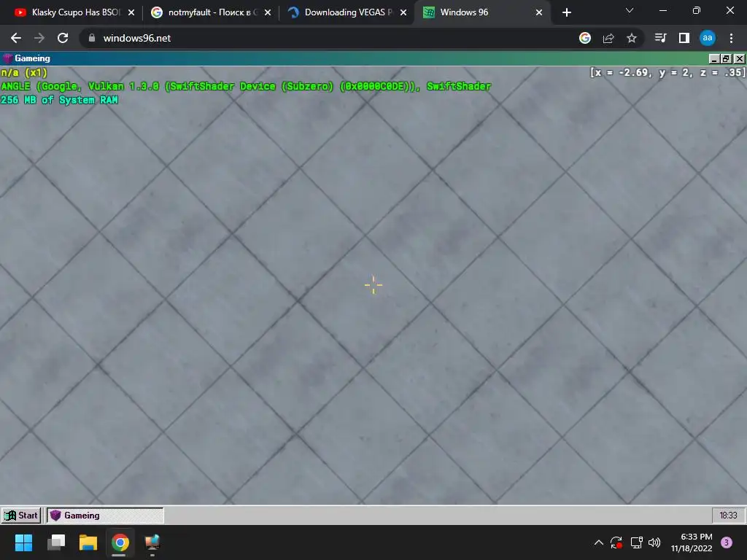Go forward in browser history

[39, 38]
